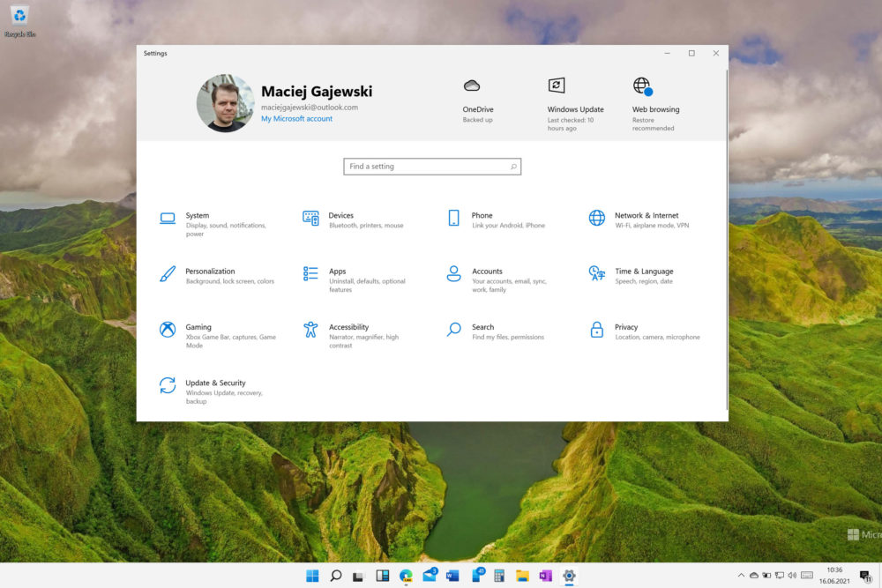Click the OneDrive "Backed up" status text
The width and height of the screenshot is (882, 588).
coord(477,120)
